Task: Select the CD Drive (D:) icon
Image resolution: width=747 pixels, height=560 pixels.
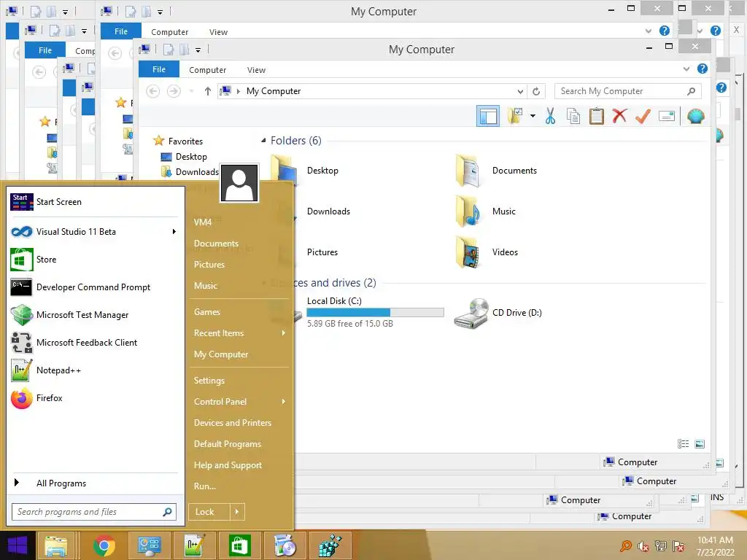Action: tap(471, 313)
